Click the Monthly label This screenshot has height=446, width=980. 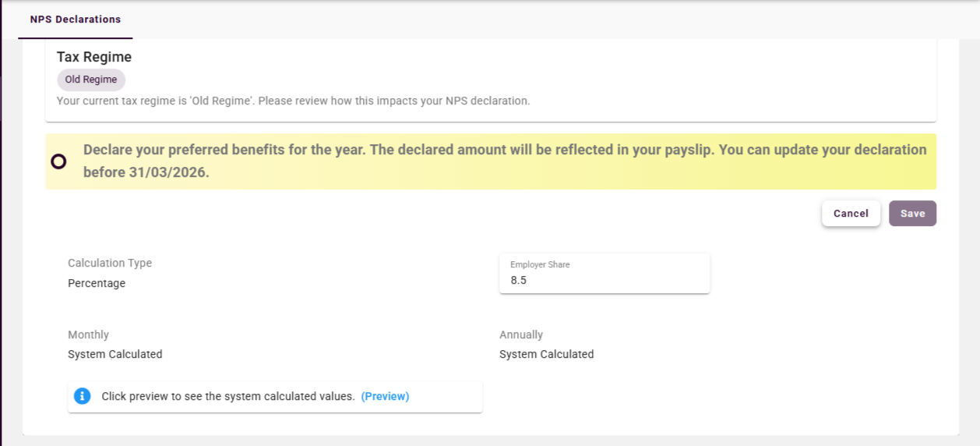88,334
